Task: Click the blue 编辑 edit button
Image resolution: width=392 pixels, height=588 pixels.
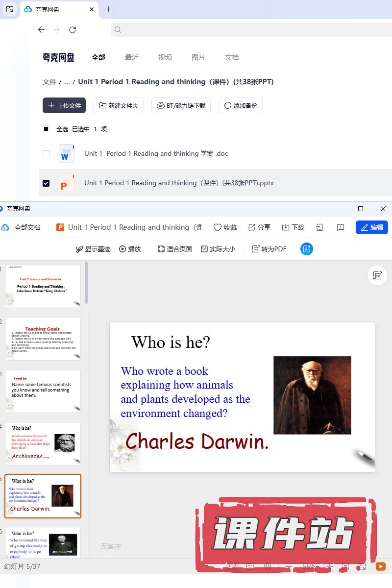Action: tap(371, 227)
